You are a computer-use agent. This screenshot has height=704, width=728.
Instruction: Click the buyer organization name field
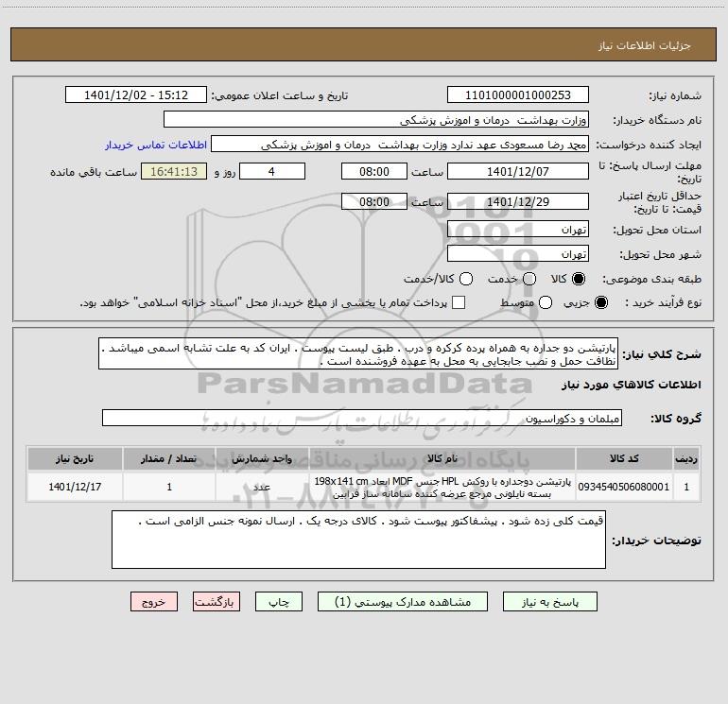[376, 120]
